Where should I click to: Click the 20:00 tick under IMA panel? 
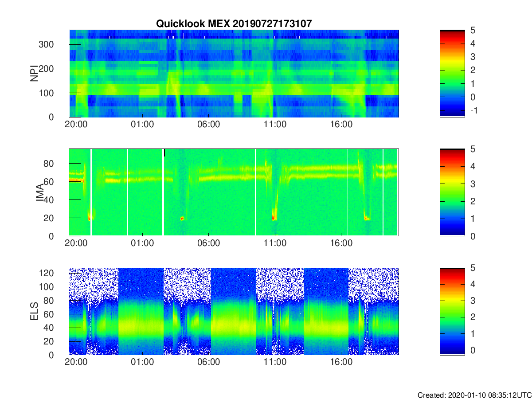76,243
